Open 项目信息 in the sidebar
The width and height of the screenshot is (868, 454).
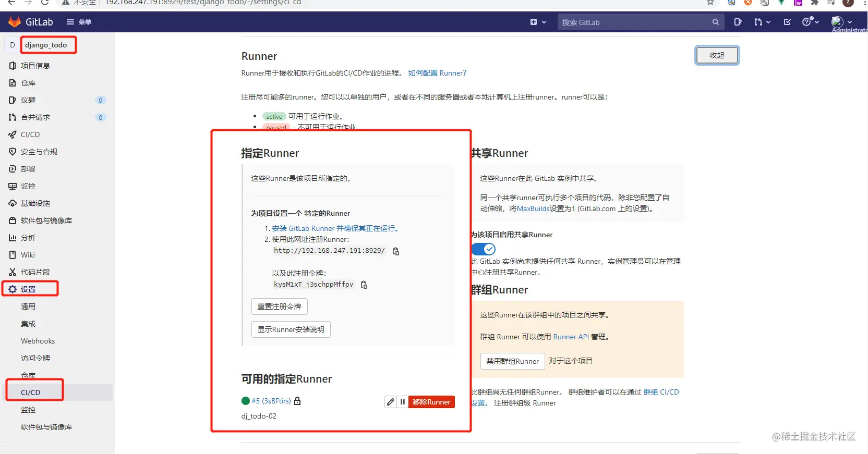pyautogui.click(x=35, y=66)
